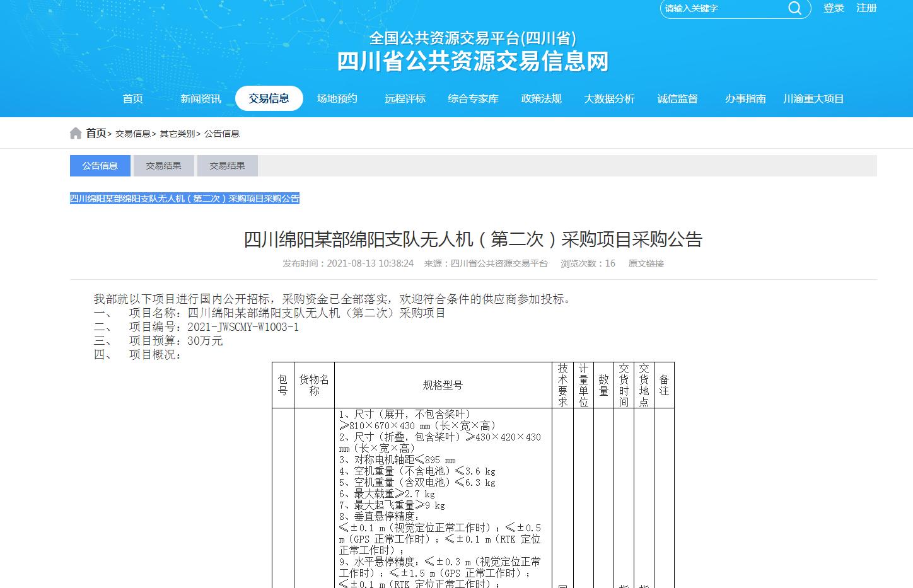Open the 登录 login link
Image resolution: width=913 pixels, height=588 pixels.
click(x=833, y=8)
